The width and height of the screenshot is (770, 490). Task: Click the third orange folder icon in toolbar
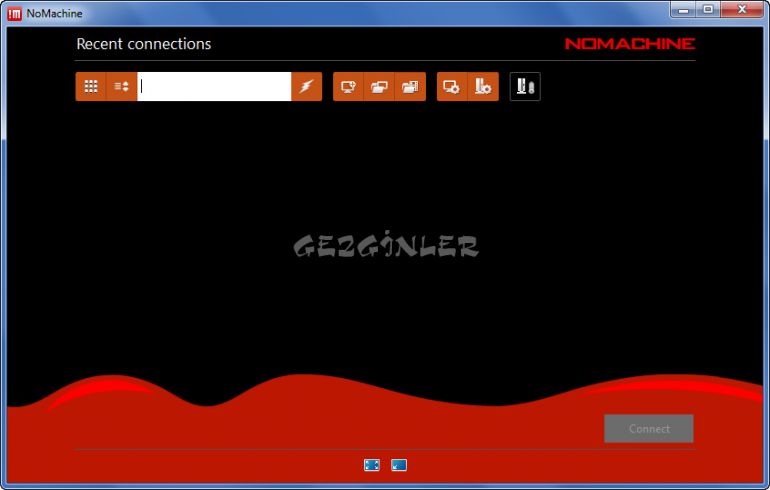tap(410, 87)
